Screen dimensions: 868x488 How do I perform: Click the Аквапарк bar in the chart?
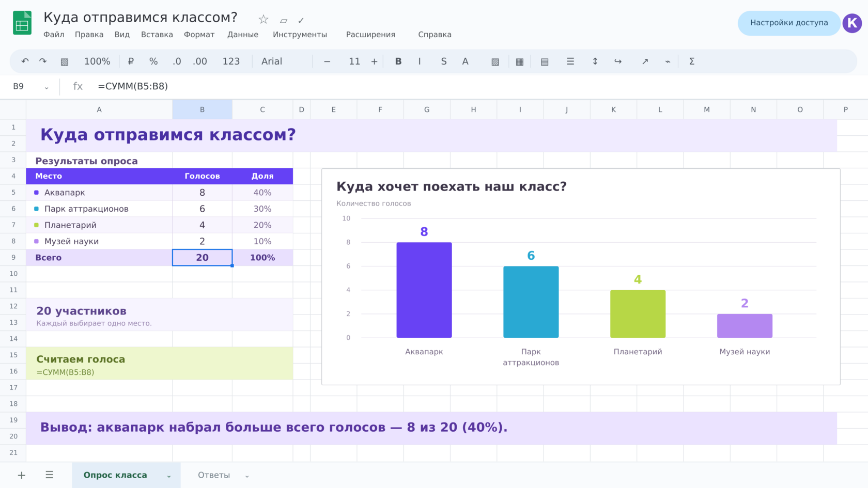point(424,290)
